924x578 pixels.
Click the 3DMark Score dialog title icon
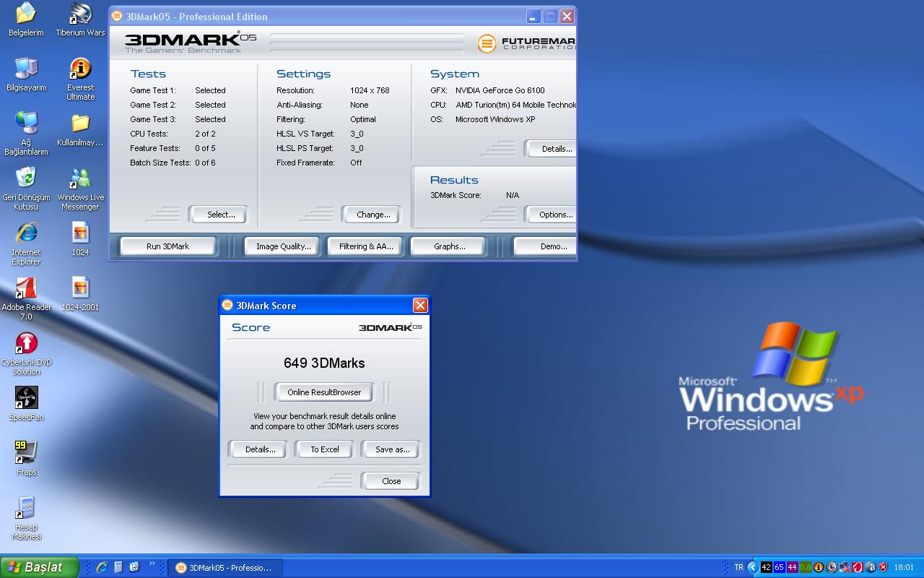(227, 305)
